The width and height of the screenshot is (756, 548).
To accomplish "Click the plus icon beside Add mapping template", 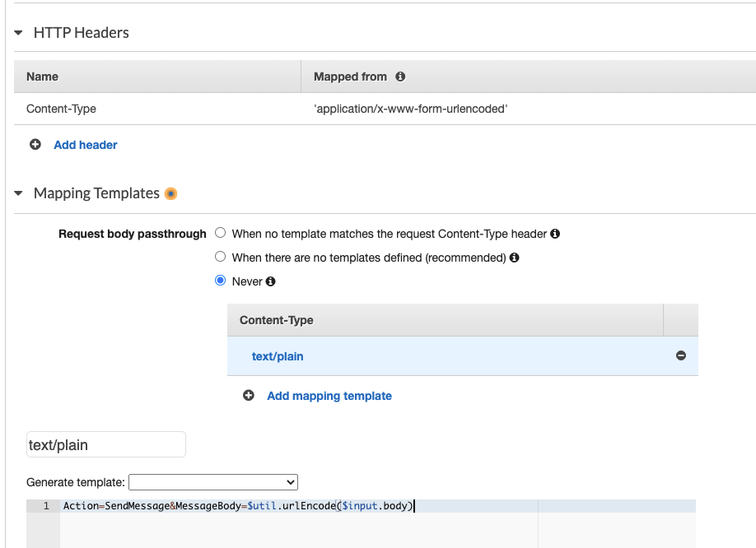I will tap(248, 395).
